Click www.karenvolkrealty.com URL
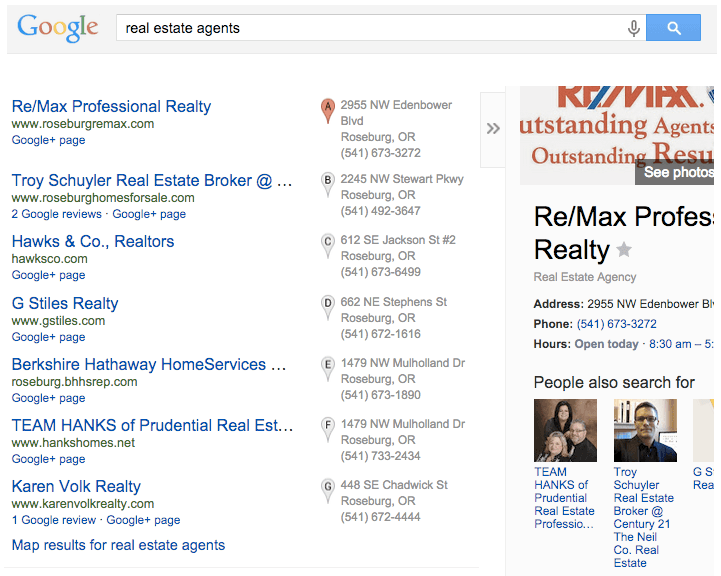The image size is (721, 576). point(83,504)
